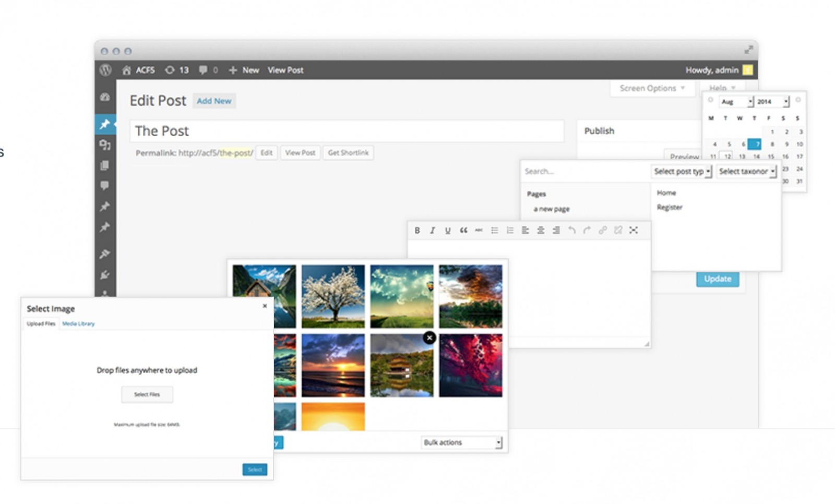Open the Select taxonomy dropdown
Viewport: 835px width, 504px height.
(747, 171)
